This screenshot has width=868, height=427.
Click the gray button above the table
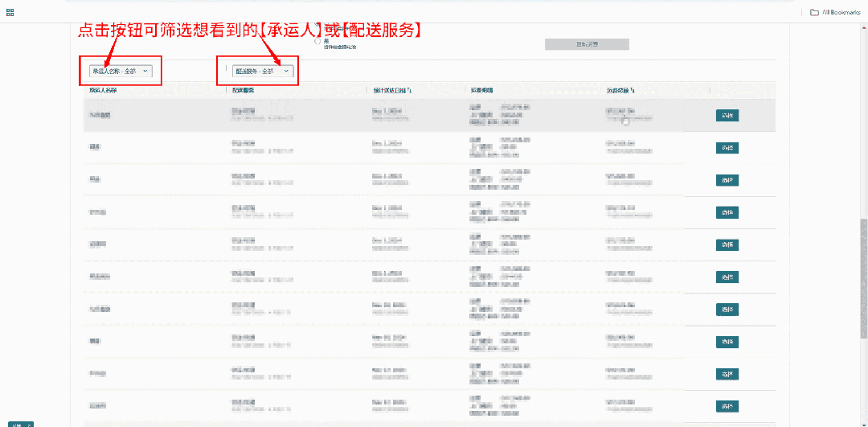click(587, 44)
